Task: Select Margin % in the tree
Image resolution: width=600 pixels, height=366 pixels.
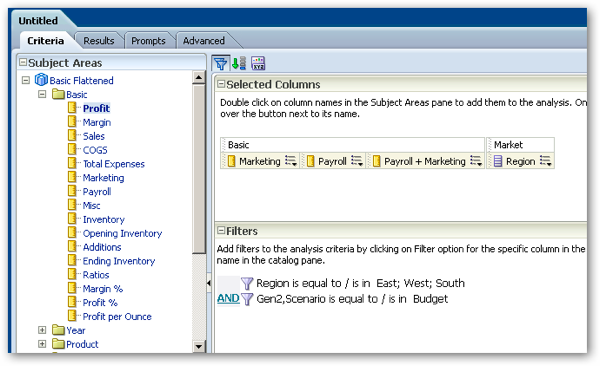Action: click(x=103, y=289)
